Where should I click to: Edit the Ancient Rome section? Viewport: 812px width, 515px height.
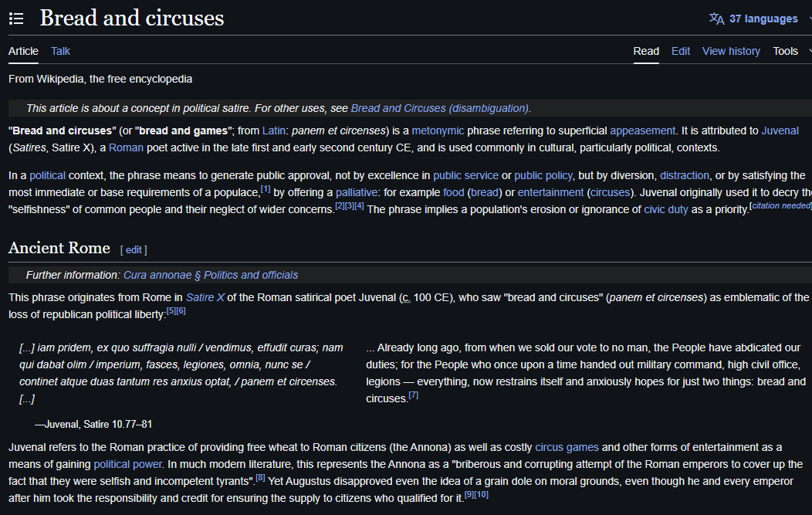pos(134,249)
